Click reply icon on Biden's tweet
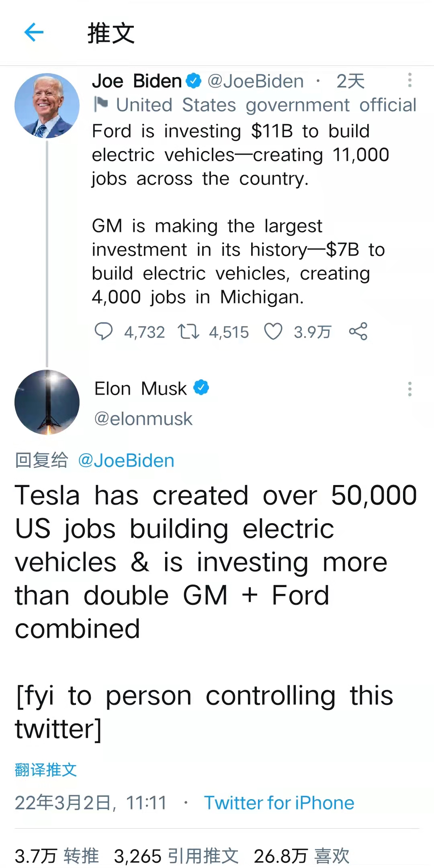The width and height of the screenshot is (434, 868). click(103, 332)
